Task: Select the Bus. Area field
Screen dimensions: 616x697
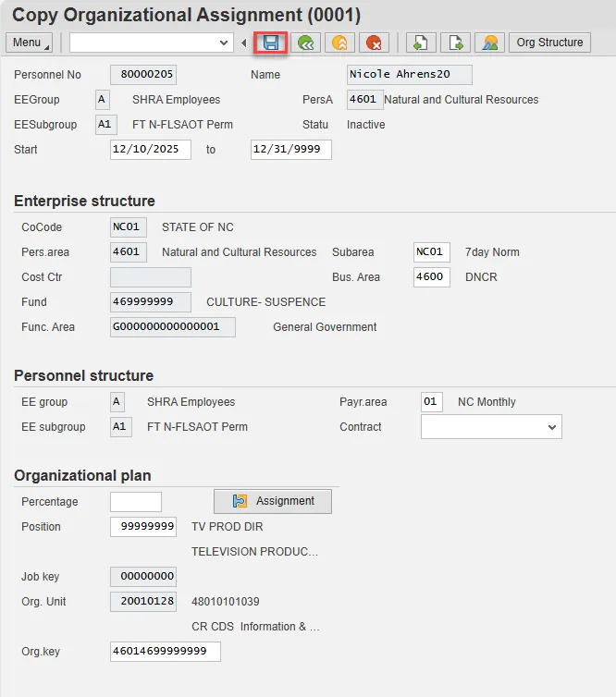Action: click(431, 277)
